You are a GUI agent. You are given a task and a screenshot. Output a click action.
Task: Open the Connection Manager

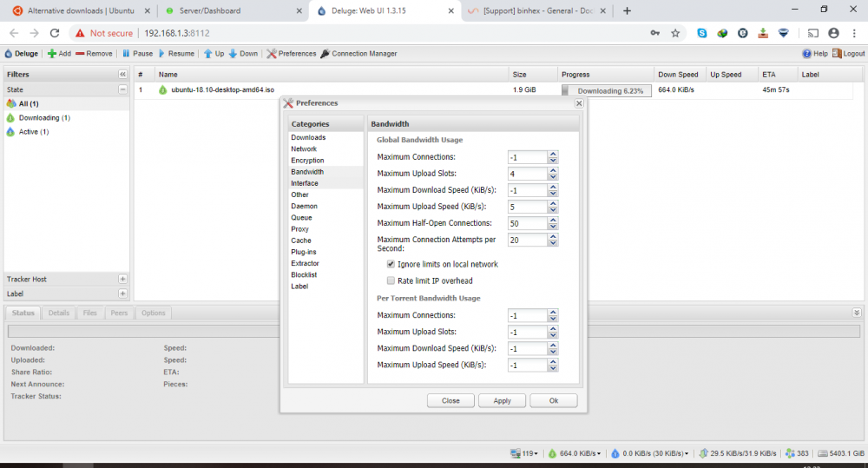tap(358, 54)
